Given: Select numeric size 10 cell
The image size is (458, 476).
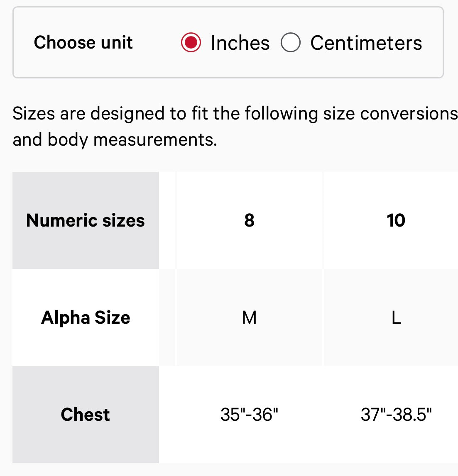Looking at the screenshot, I should (391, 220).
